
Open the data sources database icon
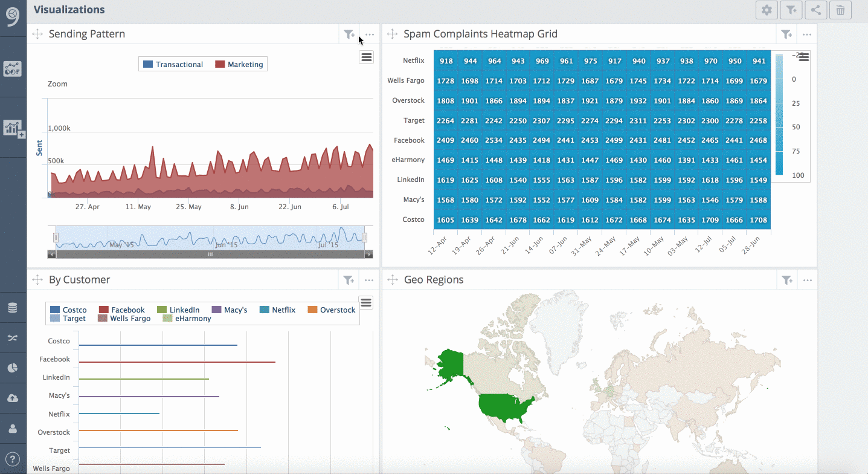pos(13,307)
